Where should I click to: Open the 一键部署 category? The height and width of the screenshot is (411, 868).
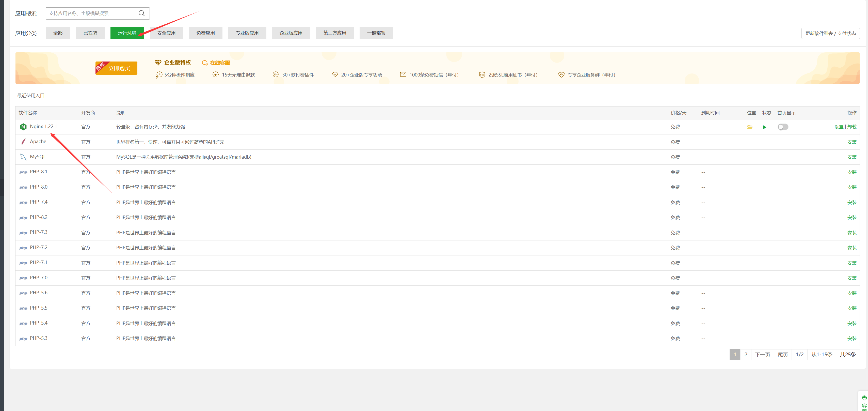click(x=376, y=33)
